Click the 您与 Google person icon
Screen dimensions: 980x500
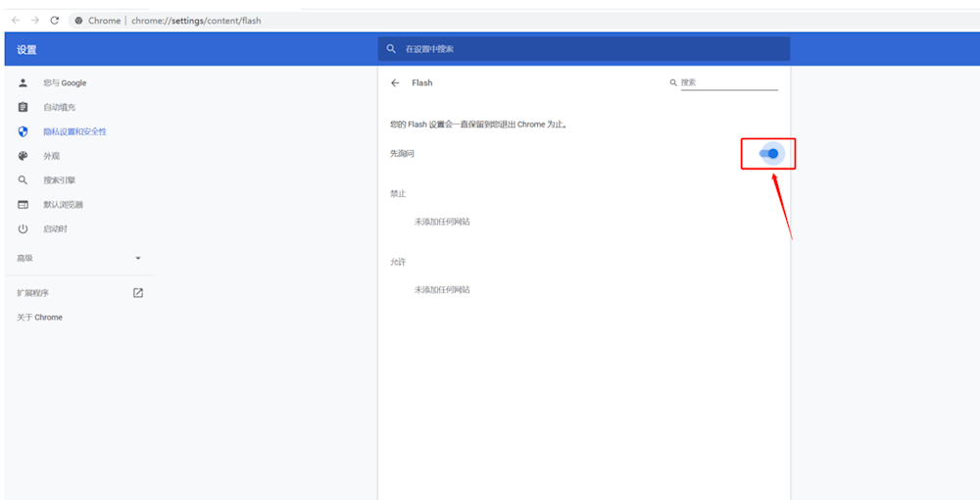24,83
